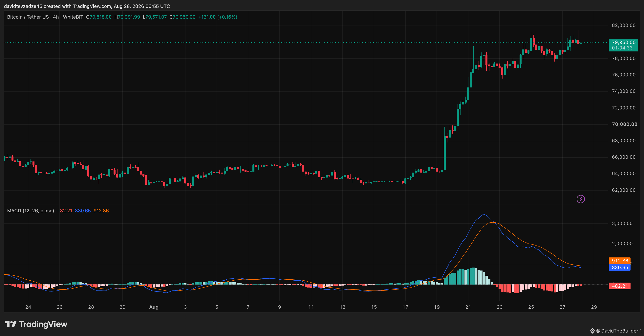This screenshot has width=644, height=336.
Task: Click the date label 28 on time axis
Action: pyautogui.click(x=91, y=307)
